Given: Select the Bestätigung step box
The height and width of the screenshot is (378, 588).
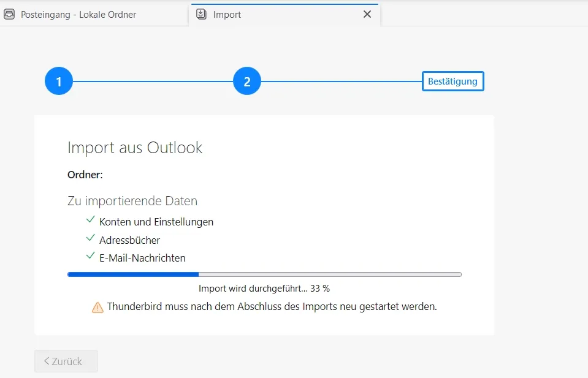Looking at the screenshot, I should point(452,81).
